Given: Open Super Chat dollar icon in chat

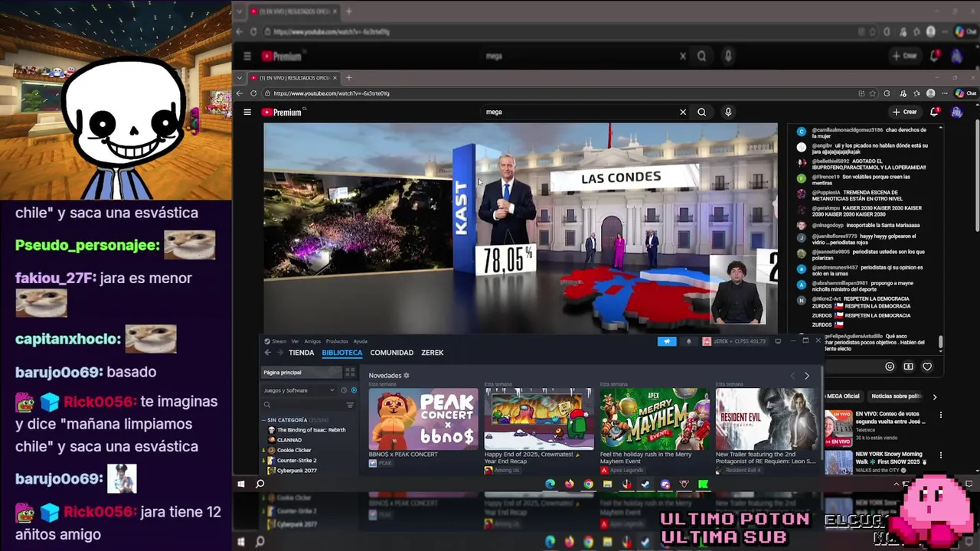Looking at the screenshot, I should [x=908, y=367].
